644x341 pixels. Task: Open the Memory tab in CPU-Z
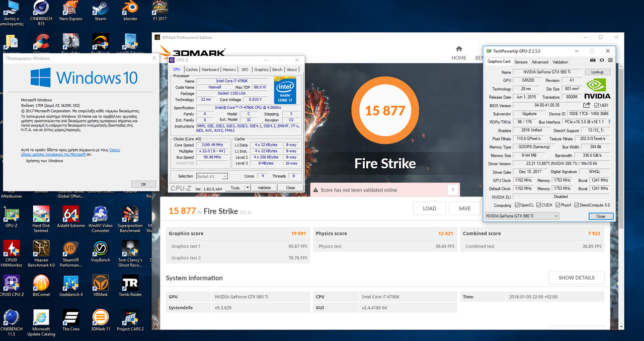[229, 70]
